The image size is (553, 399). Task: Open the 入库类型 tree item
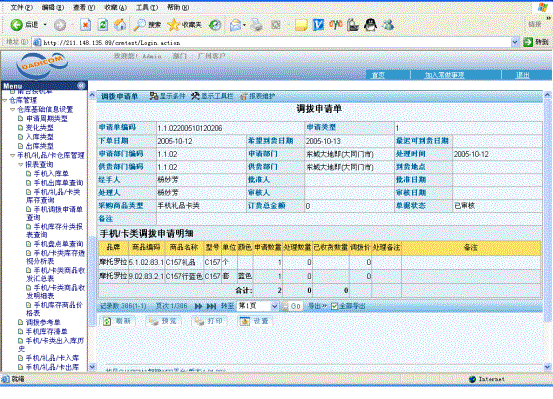(x=40, y=137)
